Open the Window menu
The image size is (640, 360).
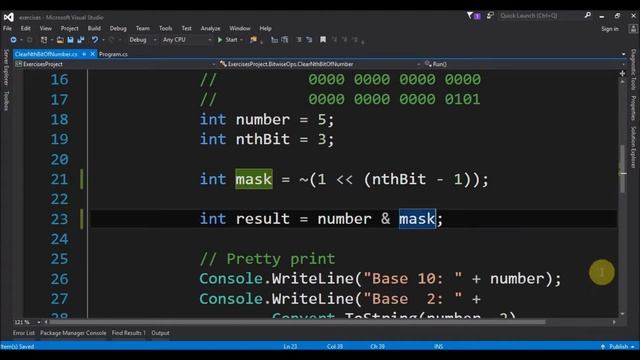(x=240, y=28)
